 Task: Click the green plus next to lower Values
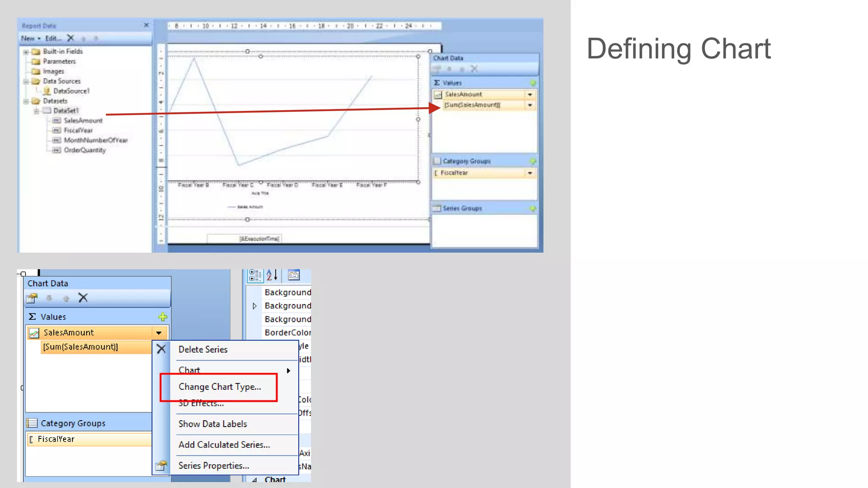(163, 317)
